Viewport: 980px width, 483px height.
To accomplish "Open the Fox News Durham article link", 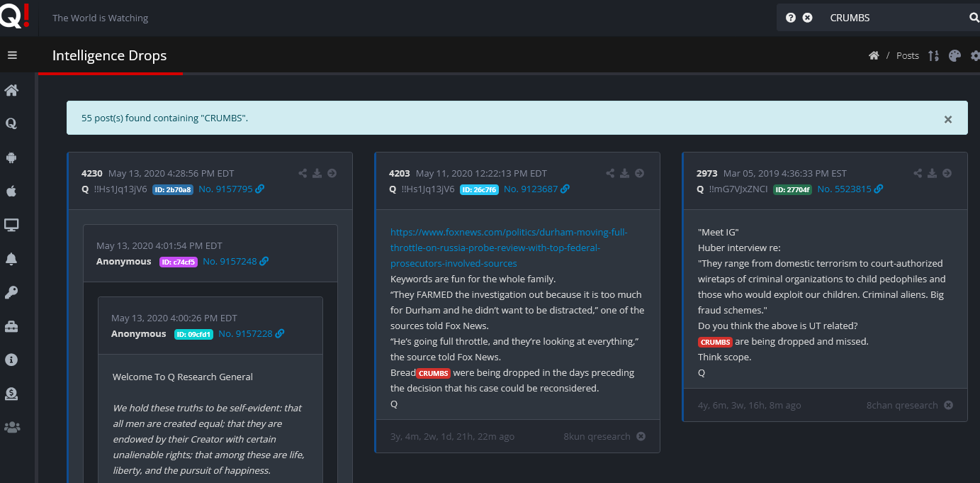I will click(508, 248).
